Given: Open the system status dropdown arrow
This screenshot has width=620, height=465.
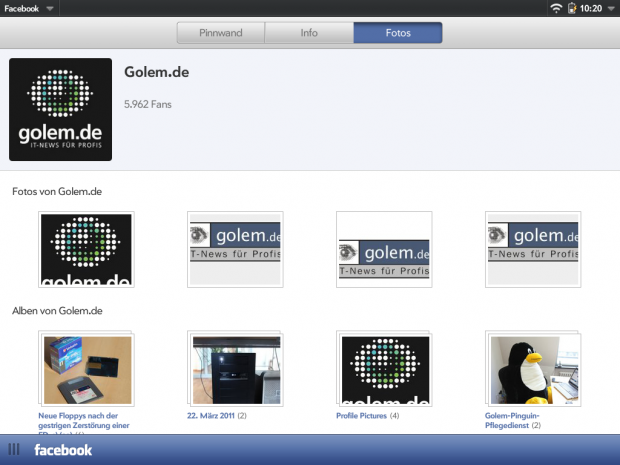Looking at the screenshot, I should 611,8.
